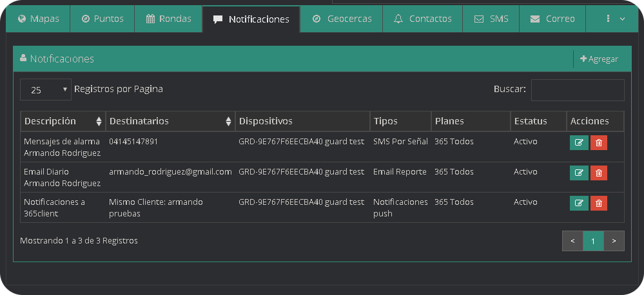Click 'Mismo Cliente: armando pruebas' cell
The height and width of the screenshot is (295, 644).
click(156, 207)
